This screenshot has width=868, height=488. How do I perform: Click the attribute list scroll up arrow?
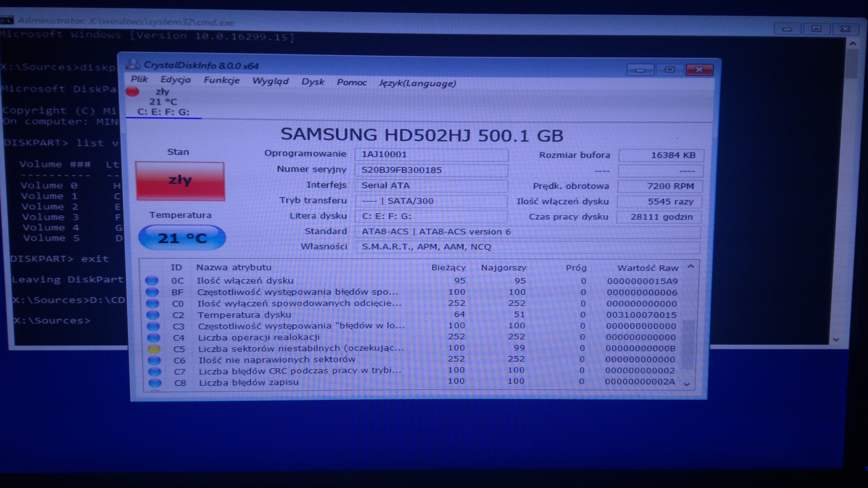(691, 266)
